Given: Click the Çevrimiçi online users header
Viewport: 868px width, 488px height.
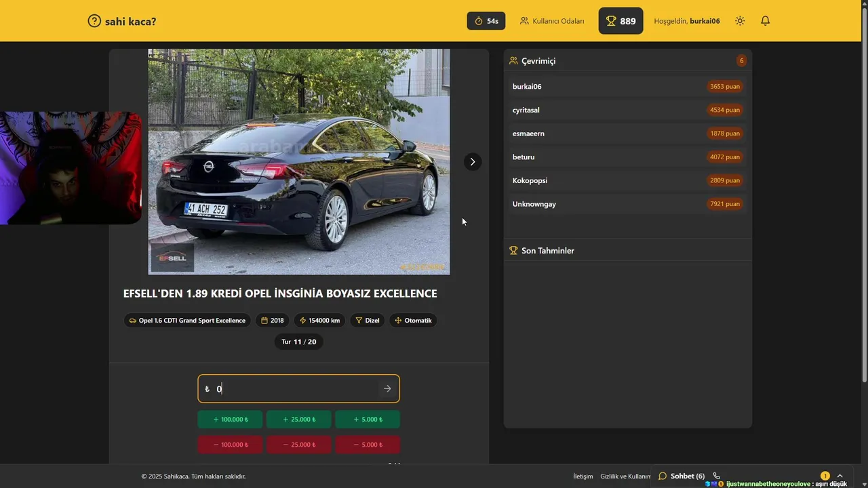Looking at the screenshot, I should pos(532,61).
